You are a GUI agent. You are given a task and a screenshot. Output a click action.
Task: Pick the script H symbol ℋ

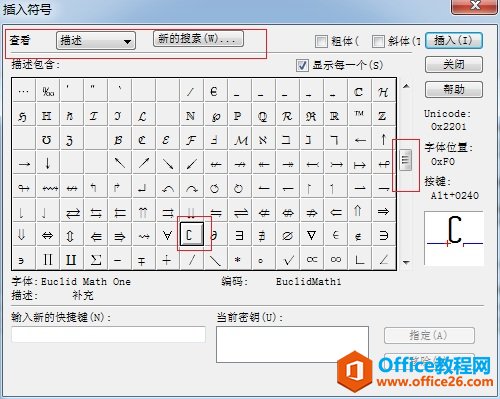click(x=383, y=91)
